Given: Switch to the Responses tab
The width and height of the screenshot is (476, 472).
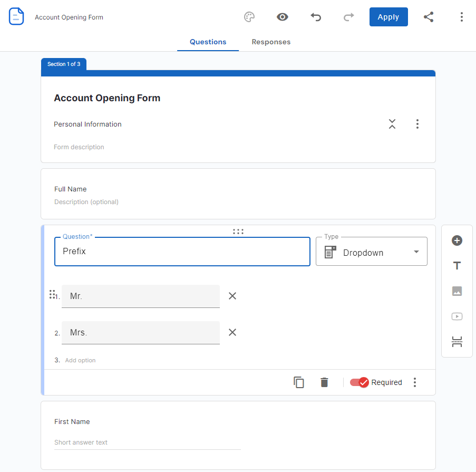Looking at the screenshot, I should (x=271, y=42).
